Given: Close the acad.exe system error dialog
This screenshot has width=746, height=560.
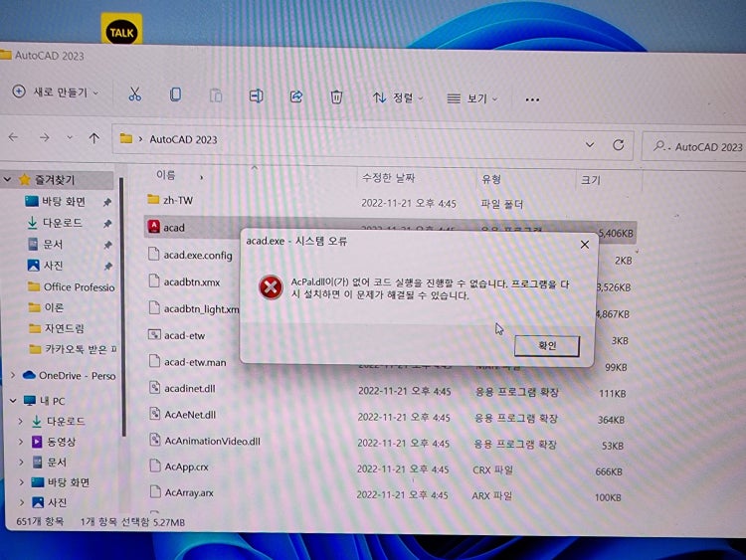Looking at the screenshot, I should tap(585, 245).
